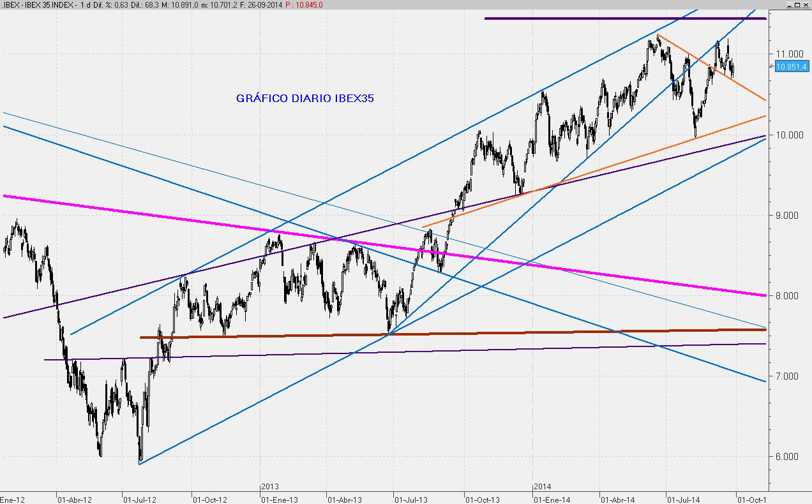Click the 11.000 price axis label
Screen dimensions: 812x504
(786, 54)
